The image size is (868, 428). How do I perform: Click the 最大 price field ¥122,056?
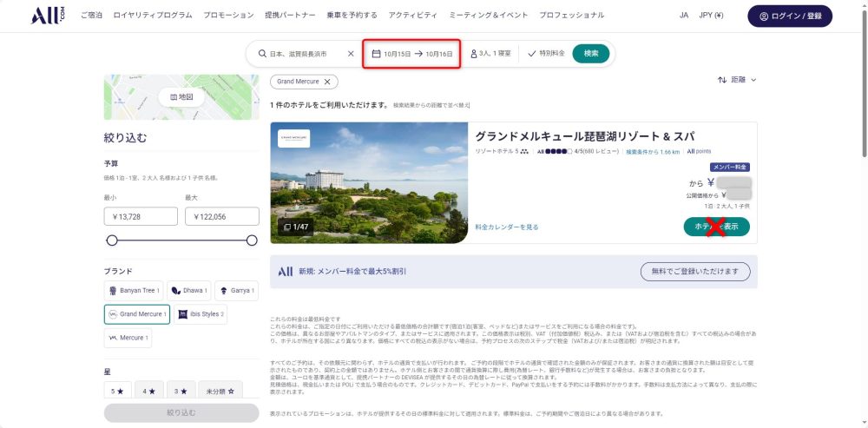coord(222,216)
